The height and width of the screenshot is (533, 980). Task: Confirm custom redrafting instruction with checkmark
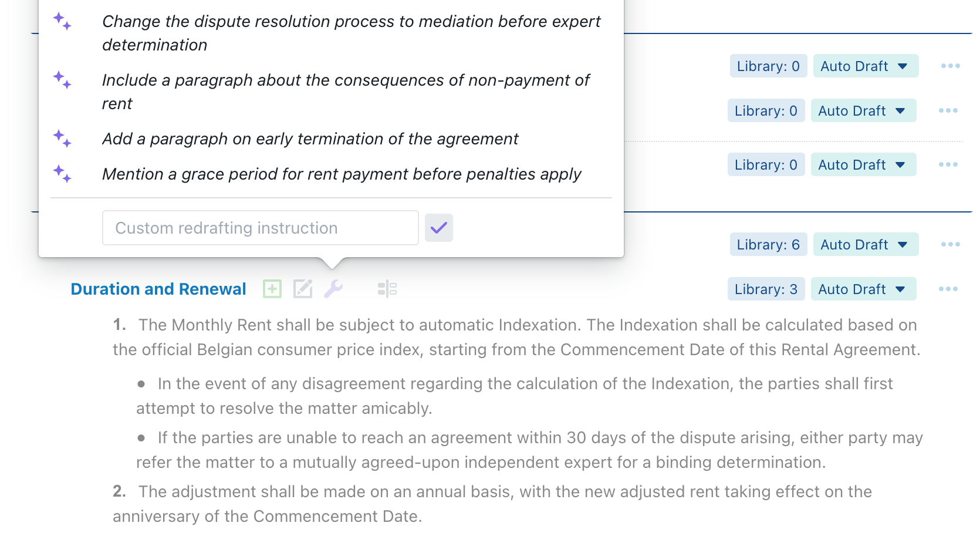(439, 228)
